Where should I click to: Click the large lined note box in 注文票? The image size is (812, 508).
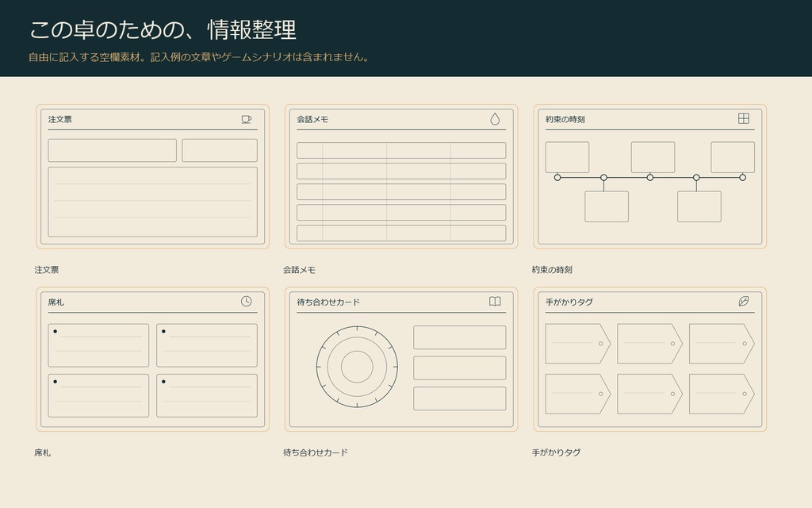[x=153, y=202]
